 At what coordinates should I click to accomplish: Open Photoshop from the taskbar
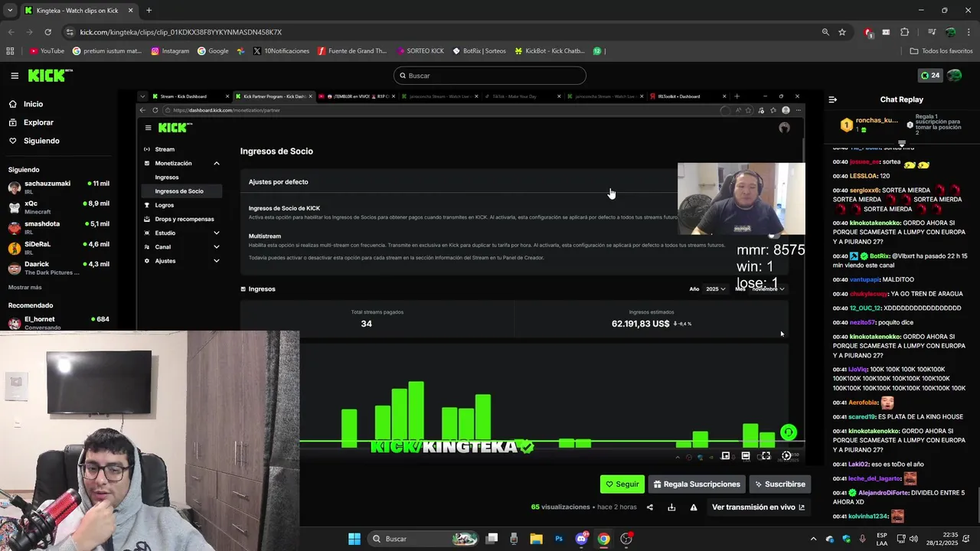click(x=559, y=539)
